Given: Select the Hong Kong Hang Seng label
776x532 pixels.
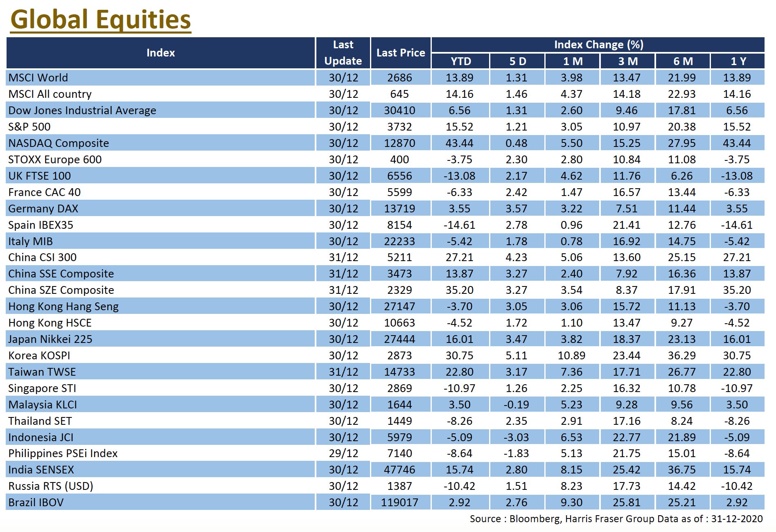Looking at the screenshot, I should coord(63,307).
